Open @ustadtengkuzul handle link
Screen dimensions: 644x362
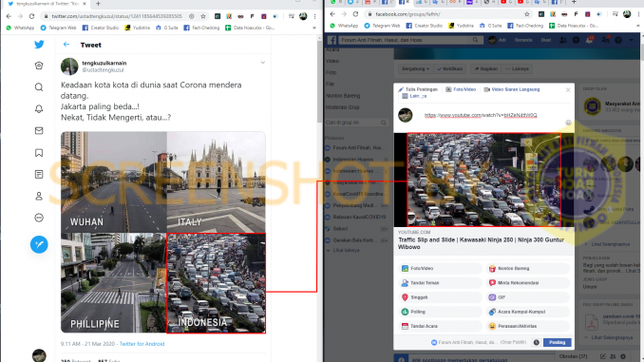point(103,70)
